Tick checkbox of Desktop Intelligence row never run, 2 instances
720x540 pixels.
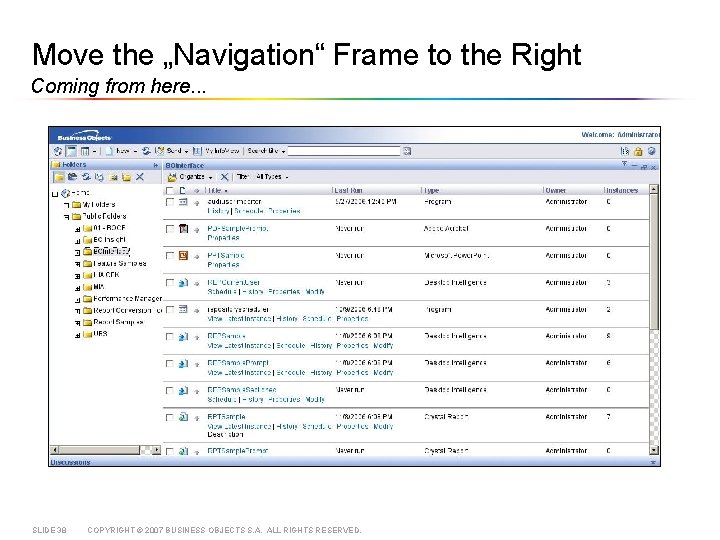tap(170, 283)
